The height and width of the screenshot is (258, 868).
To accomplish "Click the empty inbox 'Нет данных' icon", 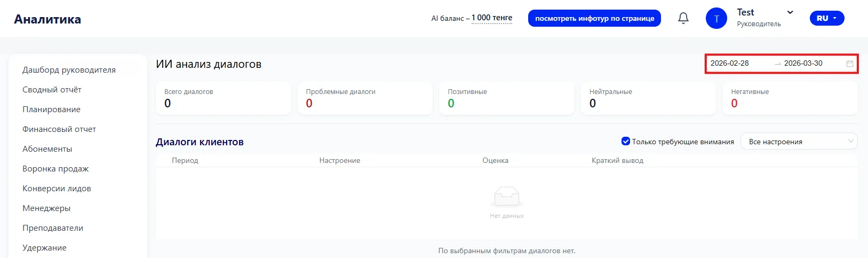I will tap(506, 196).
